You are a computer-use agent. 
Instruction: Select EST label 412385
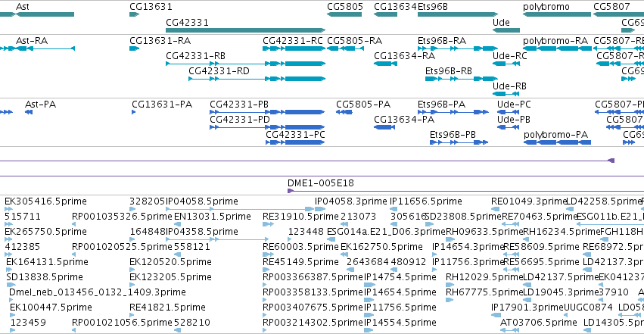23,247
